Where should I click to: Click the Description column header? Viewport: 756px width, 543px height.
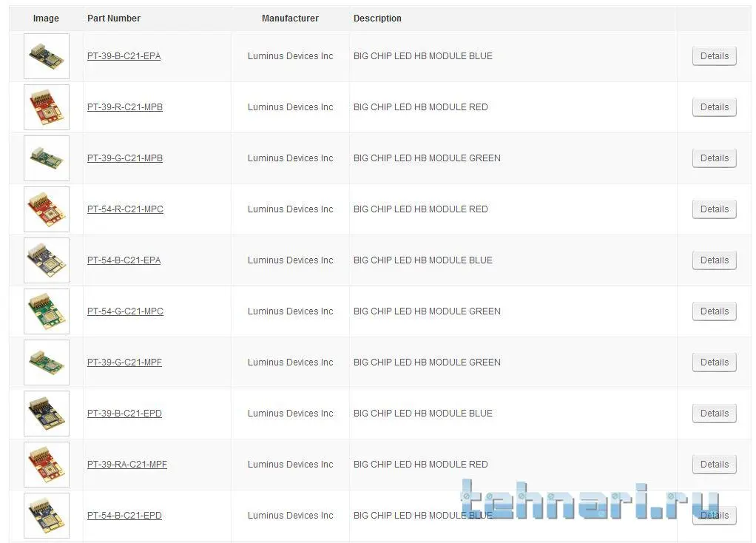(377, 18)
